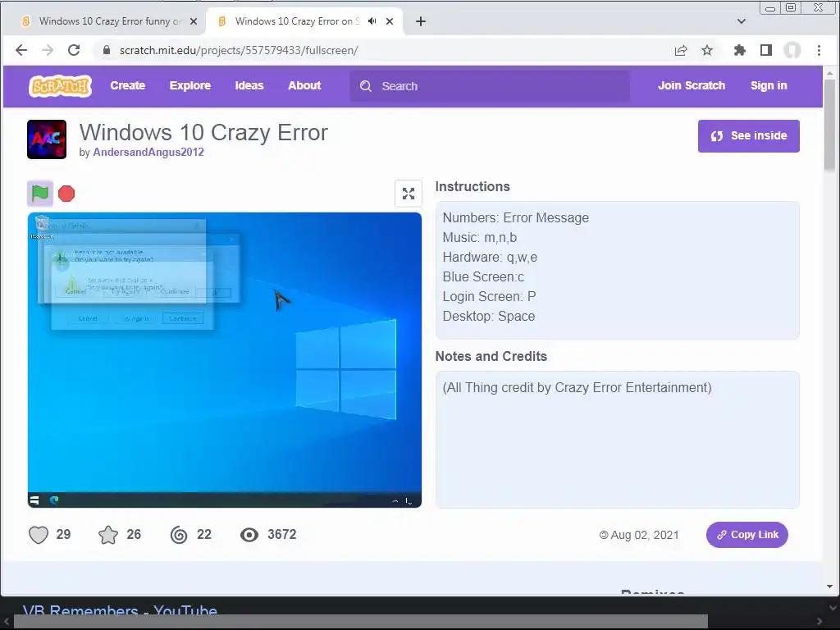
Task: Click the remix spiral icon
Action: [179, 535]
